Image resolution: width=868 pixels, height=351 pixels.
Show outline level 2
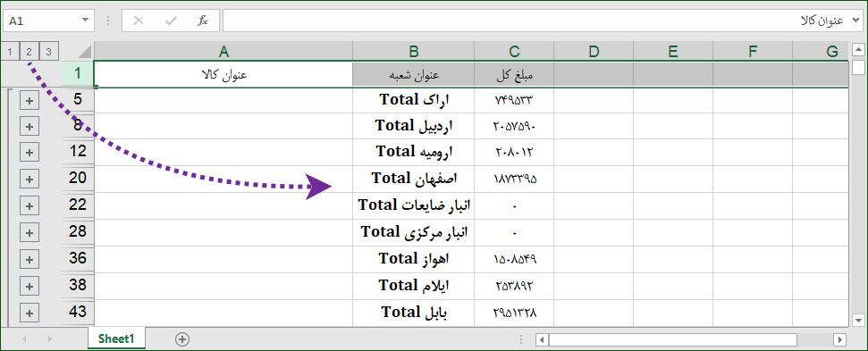[x=29, y=52]
